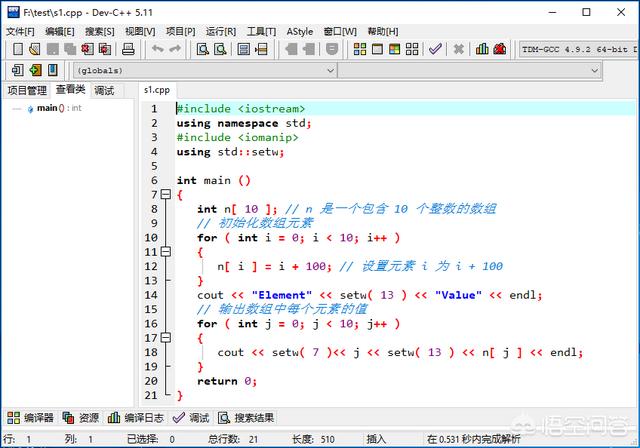640x448 pixels.
Task: Click the Rebuild All toolbar icon
Action: 412,49
